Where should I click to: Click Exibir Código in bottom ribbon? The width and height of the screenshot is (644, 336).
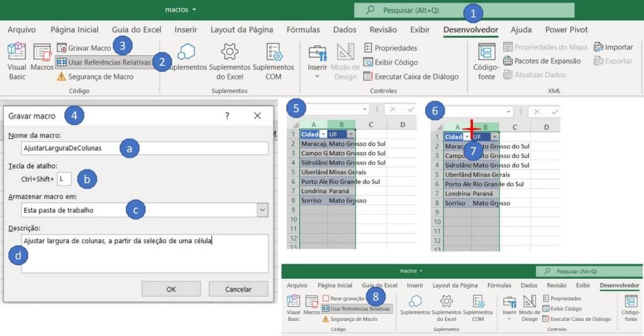[562, 308]
